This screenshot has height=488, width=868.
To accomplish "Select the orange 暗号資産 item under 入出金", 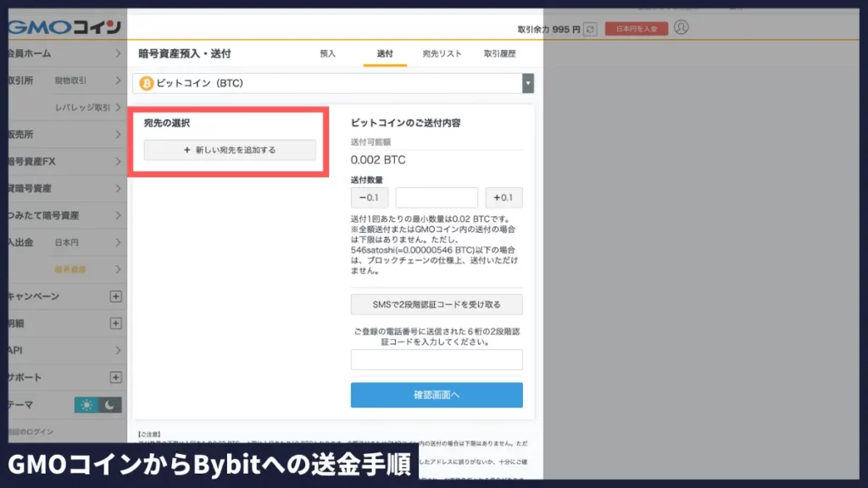I will click(x=70, y=269).
